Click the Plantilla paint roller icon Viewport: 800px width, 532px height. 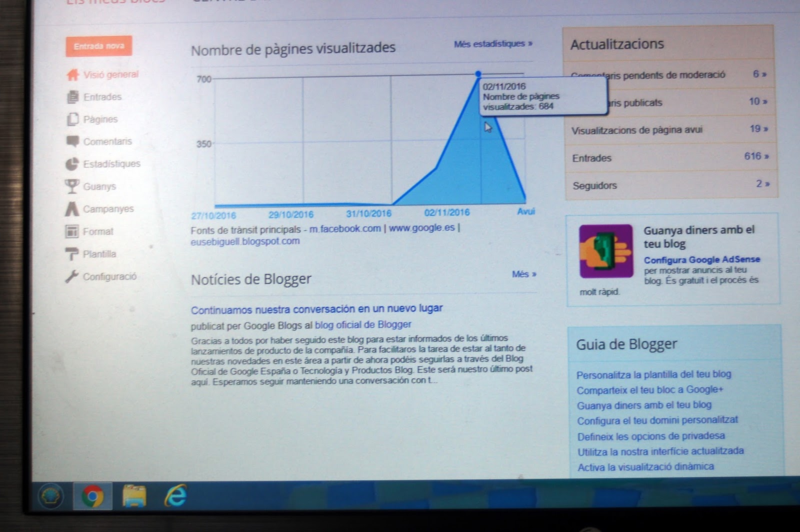[72, 254]
